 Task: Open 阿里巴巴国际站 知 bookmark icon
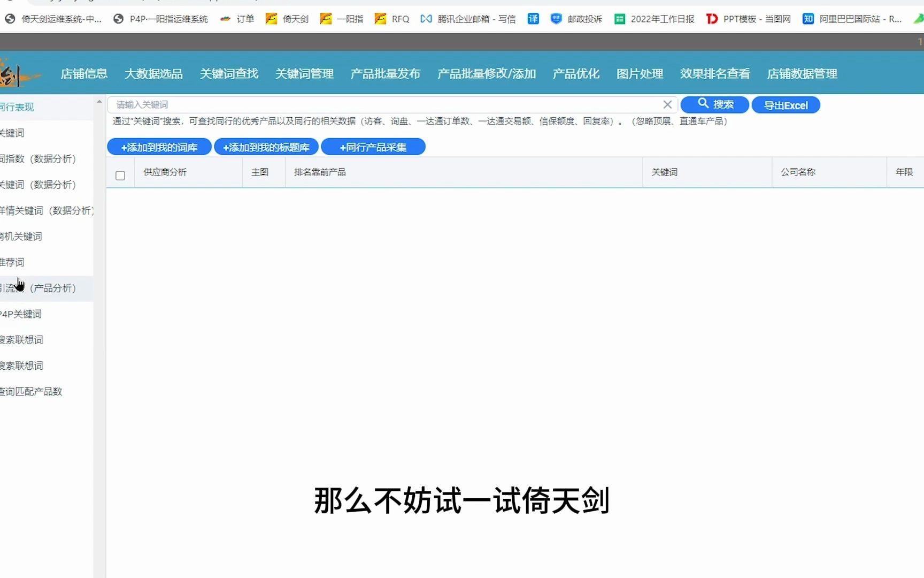pos(808,19)
